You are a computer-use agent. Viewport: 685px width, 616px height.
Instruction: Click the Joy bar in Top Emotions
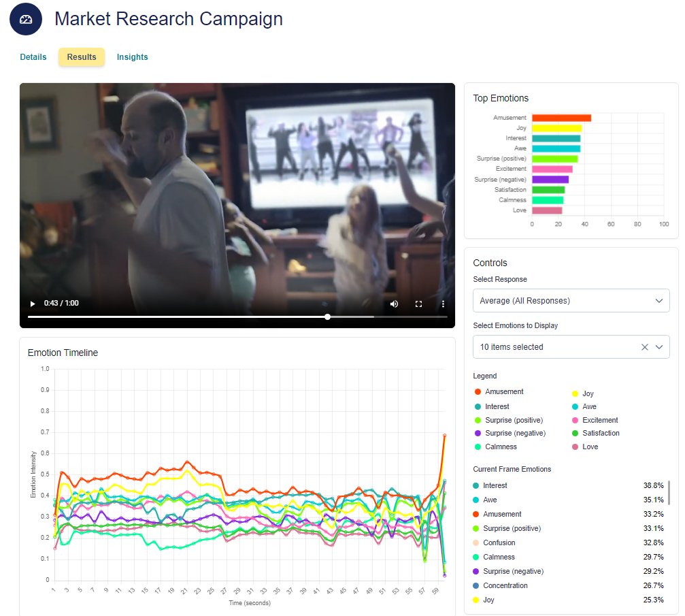[557, 128]
